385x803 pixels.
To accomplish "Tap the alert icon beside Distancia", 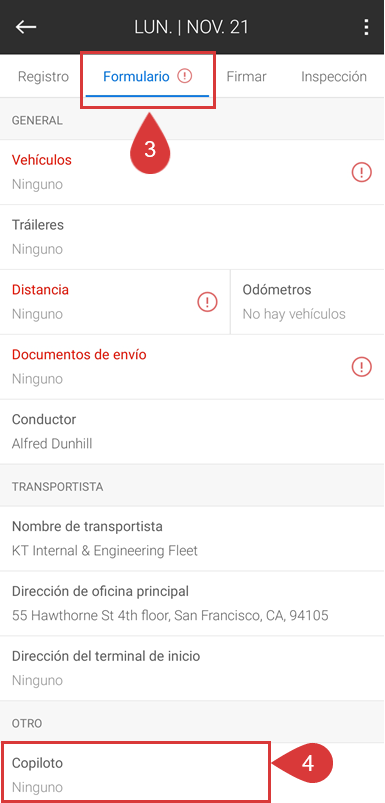I will 207,302.
